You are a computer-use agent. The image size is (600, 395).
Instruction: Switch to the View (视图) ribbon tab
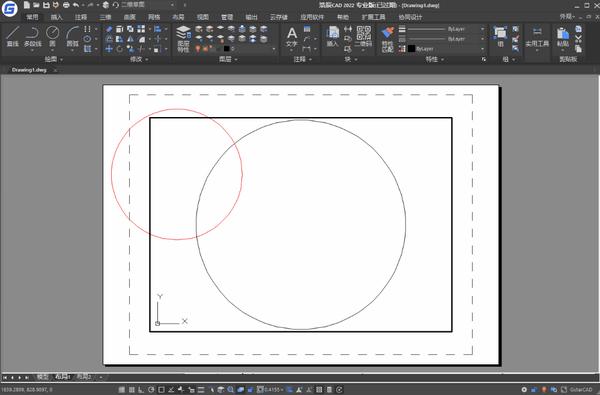pos(202,17)
